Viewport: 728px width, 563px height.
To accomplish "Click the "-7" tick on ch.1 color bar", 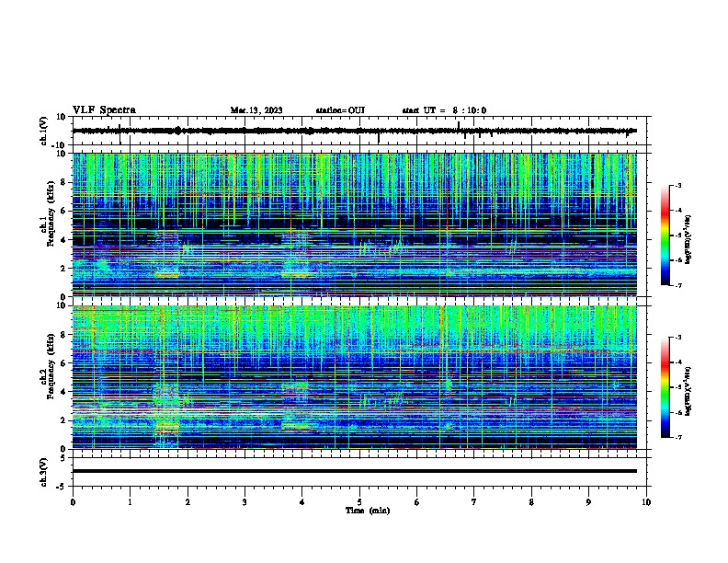I will tap(677, 285).
